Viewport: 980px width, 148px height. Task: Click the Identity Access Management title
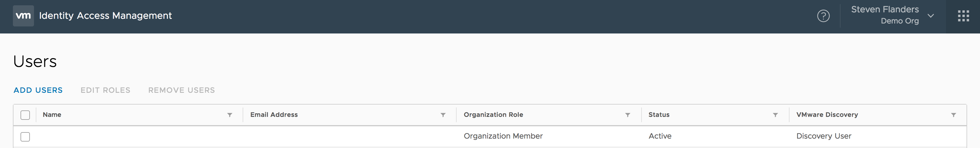[106, 16]
